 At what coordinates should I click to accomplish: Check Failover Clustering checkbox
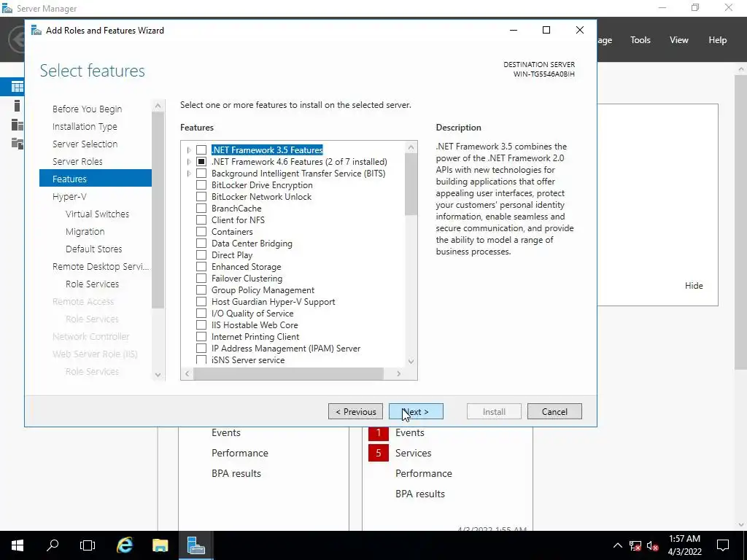click(201, 279)
